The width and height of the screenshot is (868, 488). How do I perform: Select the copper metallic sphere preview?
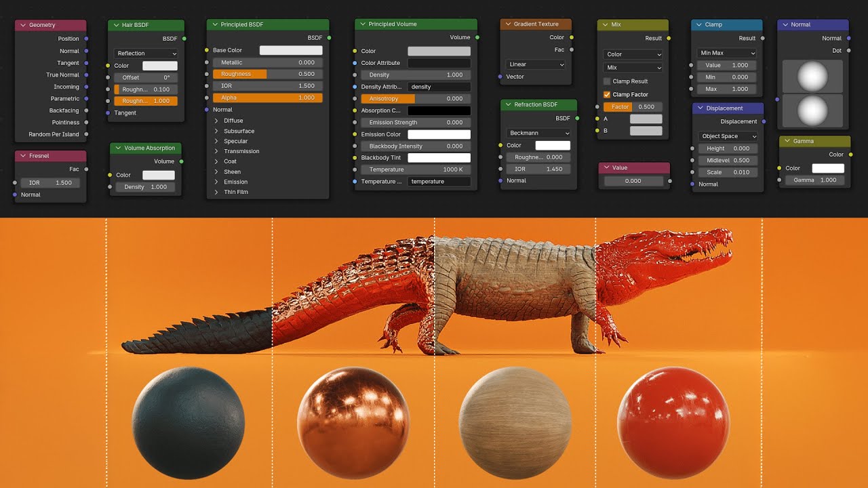[x=353, y=424]
